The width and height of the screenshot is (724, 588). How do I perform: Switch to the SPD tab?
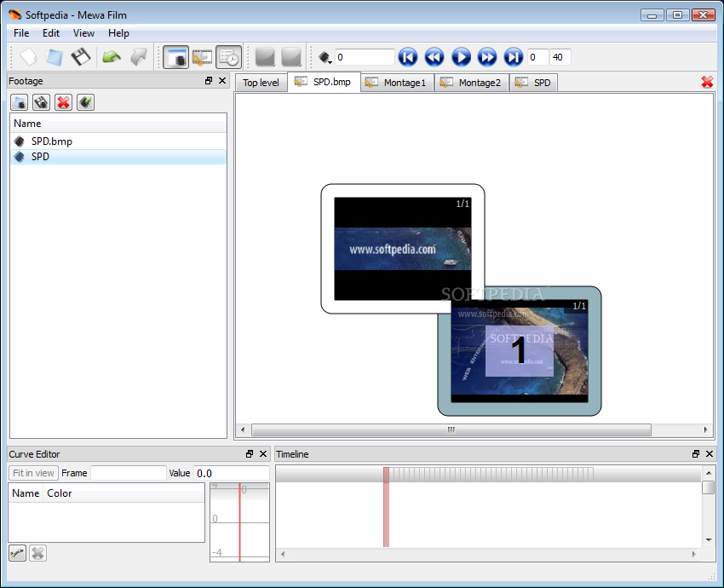tap(534, 83)
